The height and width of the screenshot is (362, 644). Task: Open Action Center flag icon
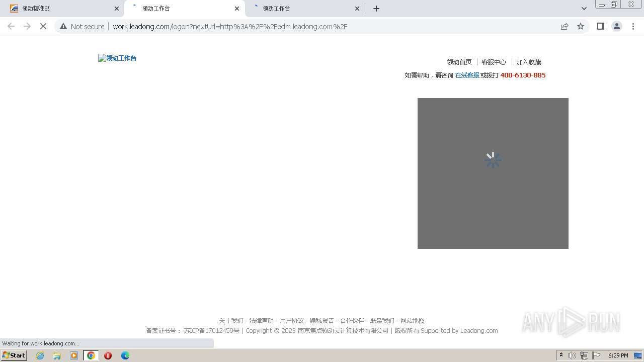[x=596, y=355]
